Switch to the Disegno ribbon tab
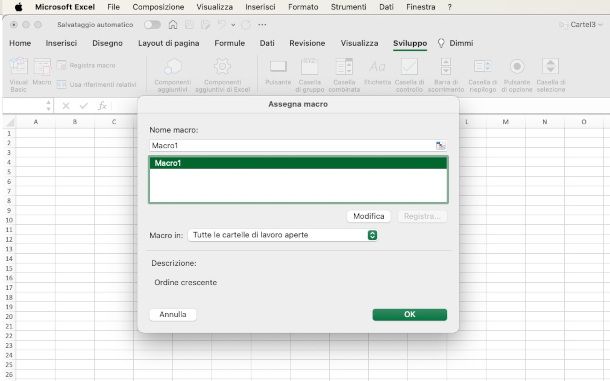This screenshot has height=381, width=610. pos(107,43)
